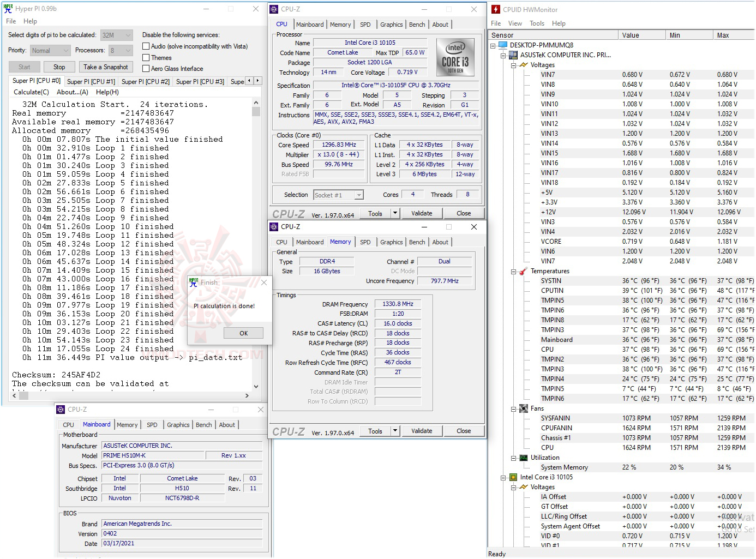This screenshot has width=756, height=559.
Task: Click the Intel Core i3 logo in CPU-Z
Action: 455,57
